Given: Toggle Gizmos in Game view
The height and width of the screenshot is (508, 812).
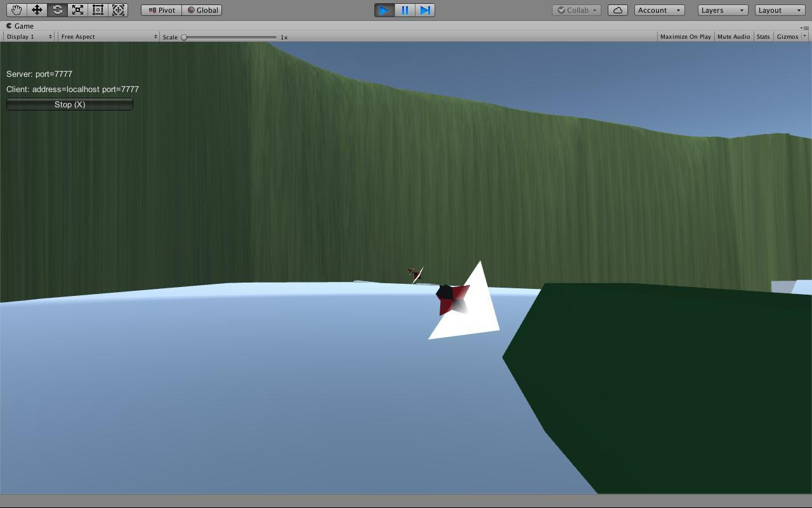Looking at the screenshot, I should (787, 37).
